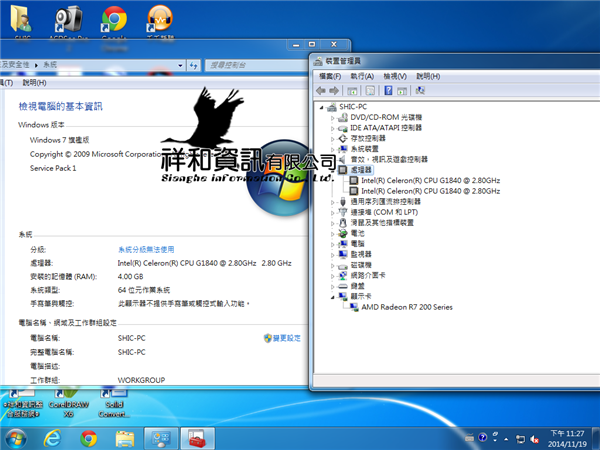Click the show console tree toolbar icon
This screenshot has width=600, height=450.
point(352,91)
